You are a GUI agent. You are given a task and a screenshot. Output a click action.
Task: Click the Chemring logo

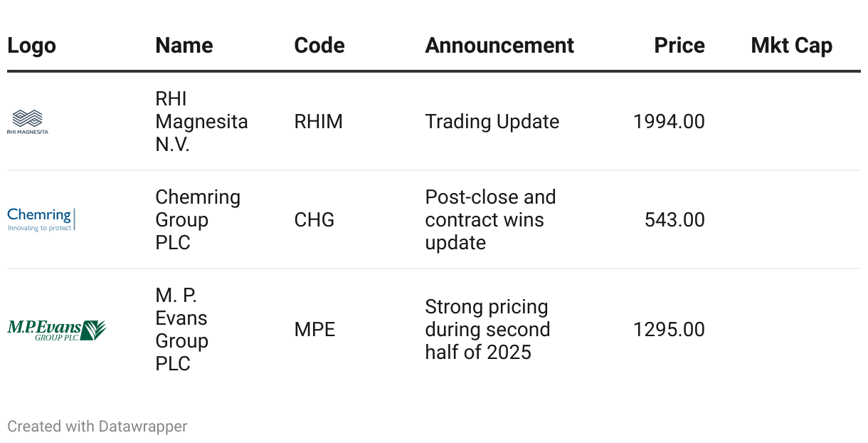pyautogui.click(x=41, y=219)
